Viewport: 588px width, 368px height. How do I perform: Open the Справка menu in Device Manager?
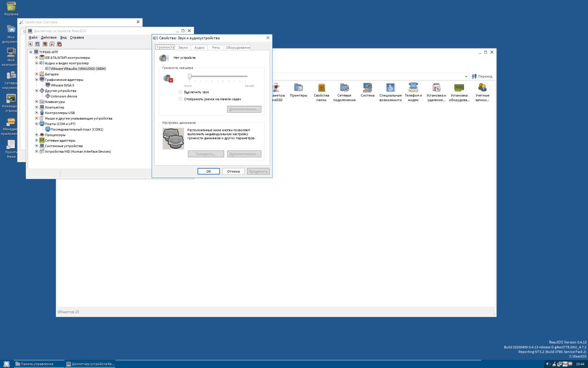click(x=77, y=37)
